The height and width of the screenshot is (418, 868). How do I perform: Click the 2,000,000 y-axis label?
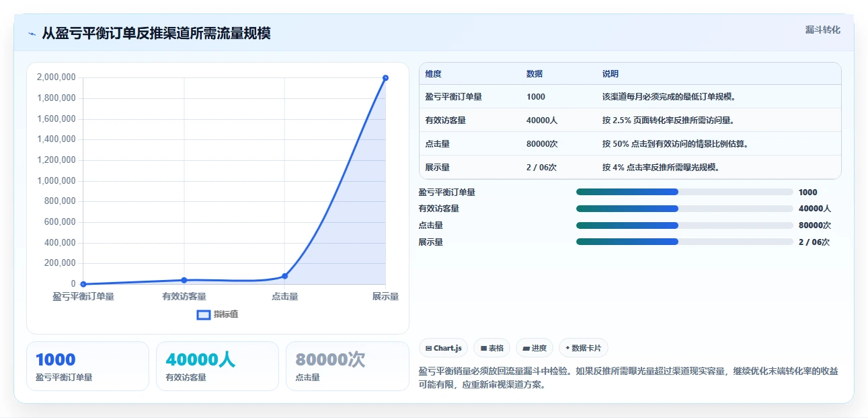tap(56, 77)
